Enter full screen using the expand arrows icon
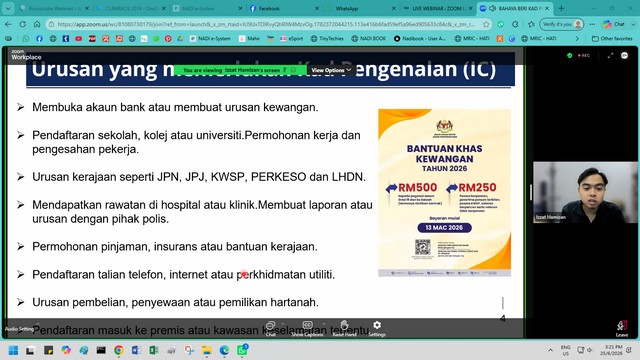640x360 pixels. (x=610, y=56)
